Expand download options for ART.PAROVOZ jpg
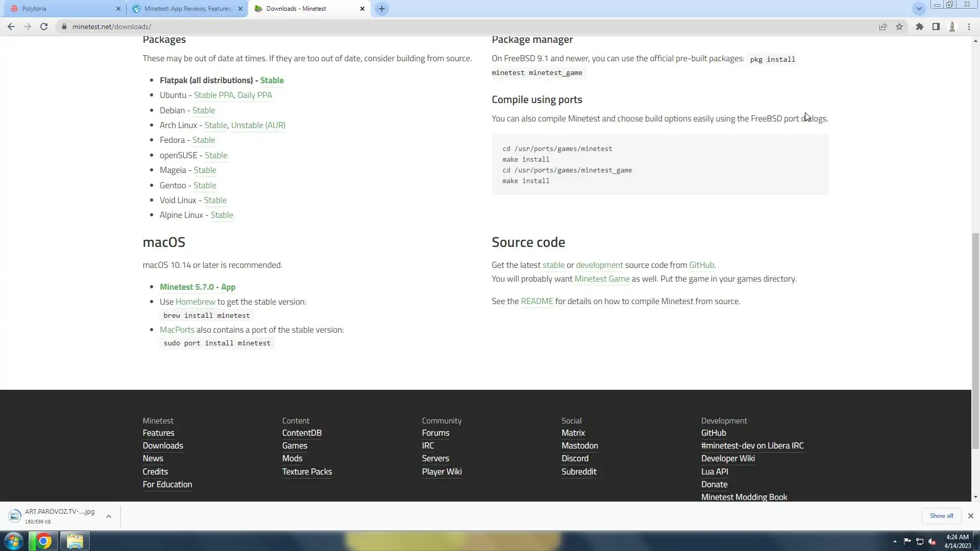The image size is (980, 551). tap(109, 516)
